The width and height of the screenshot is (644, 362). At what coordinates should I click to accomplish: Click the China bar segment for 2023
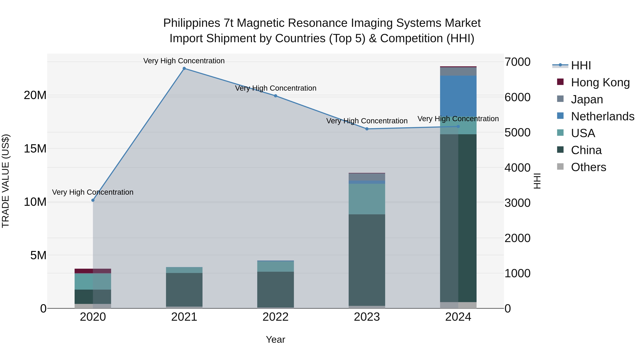367,260
